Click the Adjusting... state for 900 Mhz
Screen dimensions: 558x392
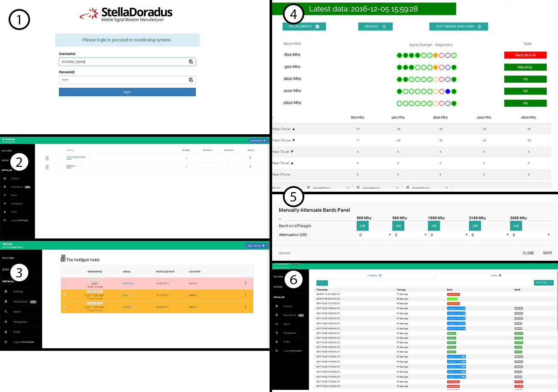click(x=525, y=67)
